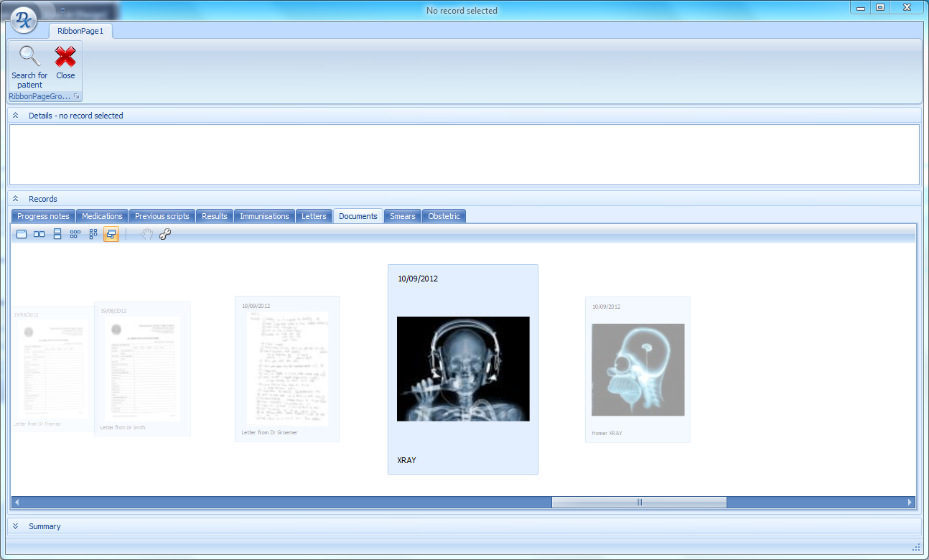Switch to the Medications tab
This screenshot has width=929, height=560.
click(102, 215)
